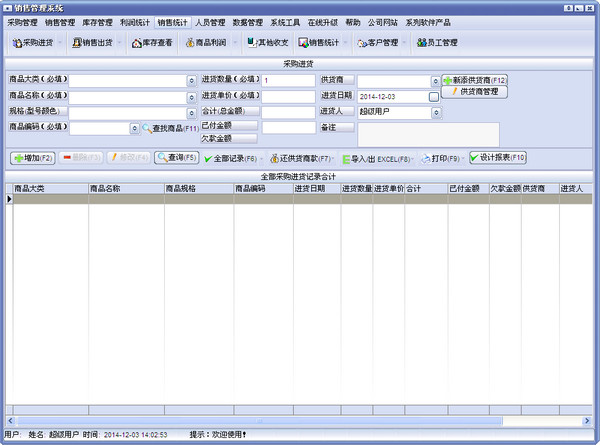This screenshot has width=600, height=445.
Task: Open 库存查看 from the toolbar
Action: (x=152, y=43)
